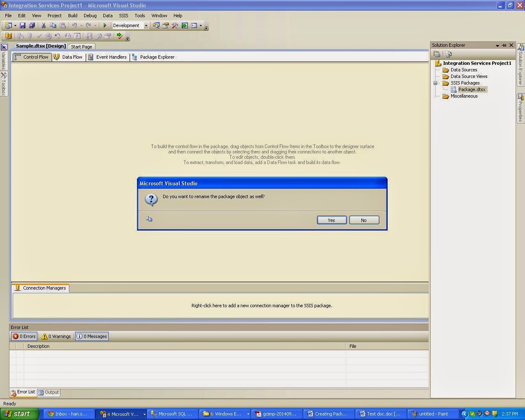Image resolution: width=525 pixels, height=420 pixels.
Task: Select Integration Services Project1 root node
Action: coord(477,63)
